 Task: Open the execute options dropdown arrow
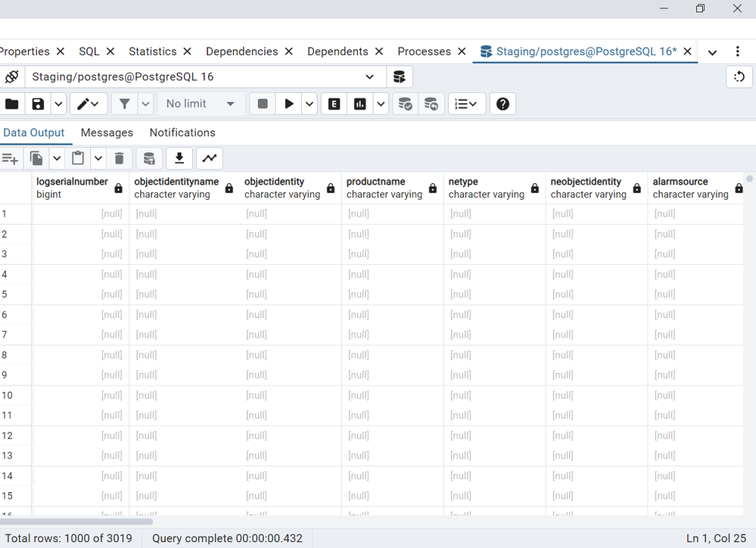click(x=310, y=104)
